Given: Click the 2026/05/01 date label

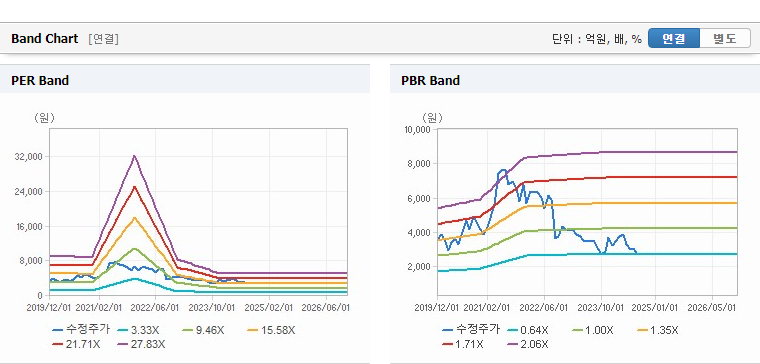Looking at the screenshot, I should tap(712, 308).
